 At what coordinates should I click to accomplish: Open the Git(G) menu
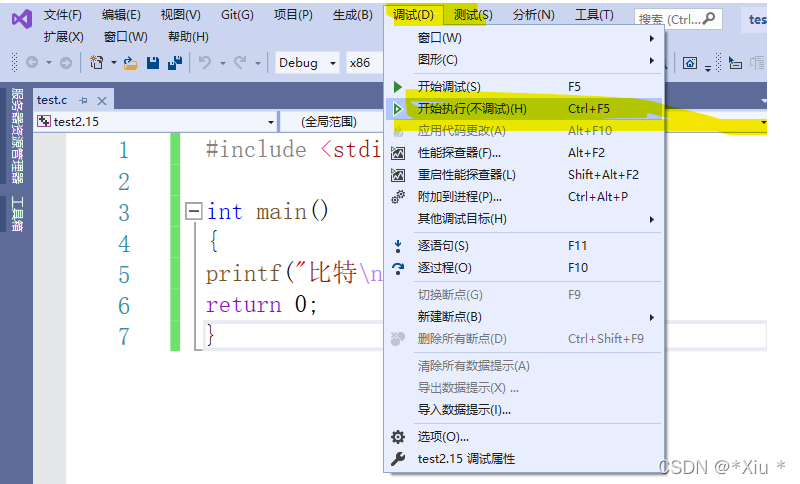(237, 15)
